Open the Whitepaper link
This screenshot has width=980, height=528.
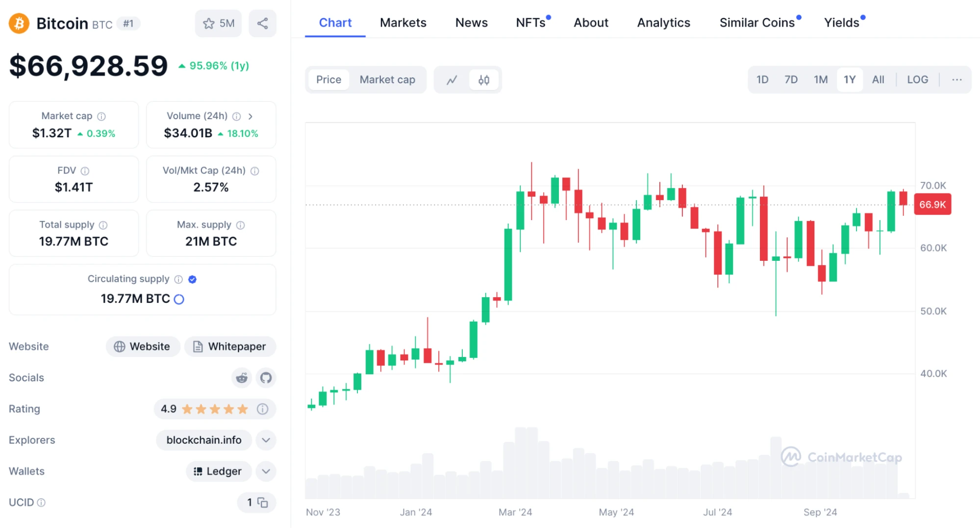tap(230, 347)
